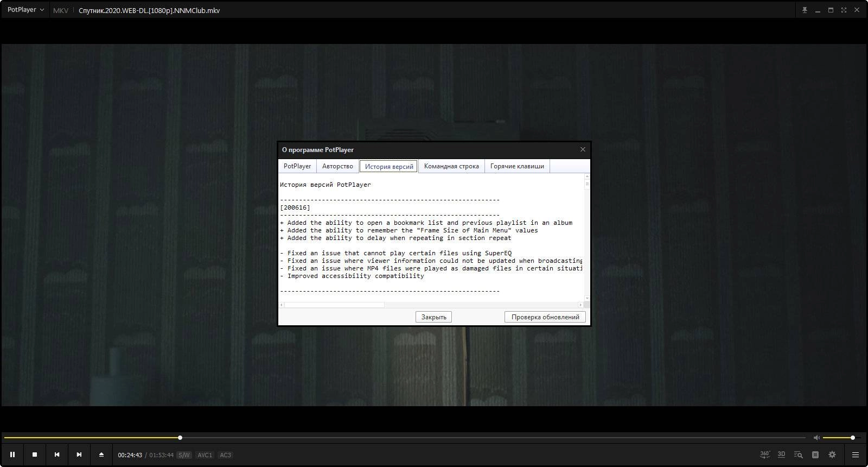
Task: Pause the video playback
Action: pos(12,455)
